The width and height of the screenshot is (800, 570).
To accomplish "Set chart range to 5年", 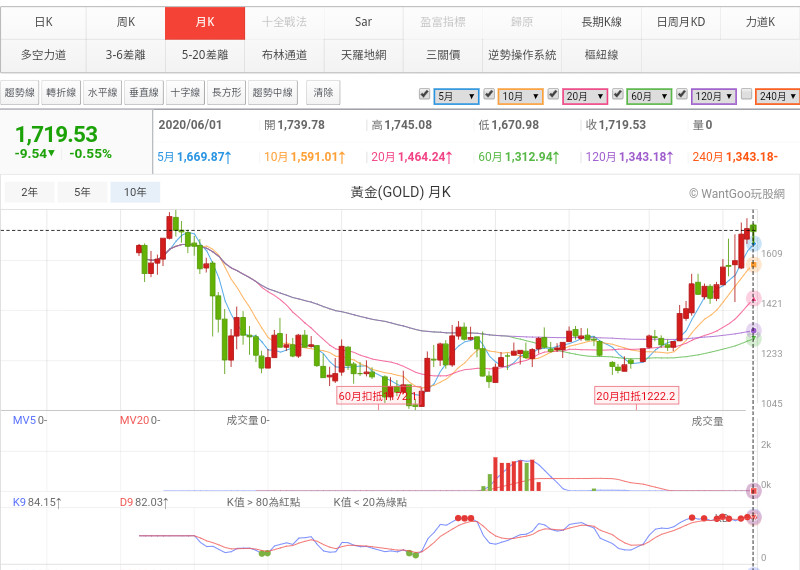I will pos(83,192).
